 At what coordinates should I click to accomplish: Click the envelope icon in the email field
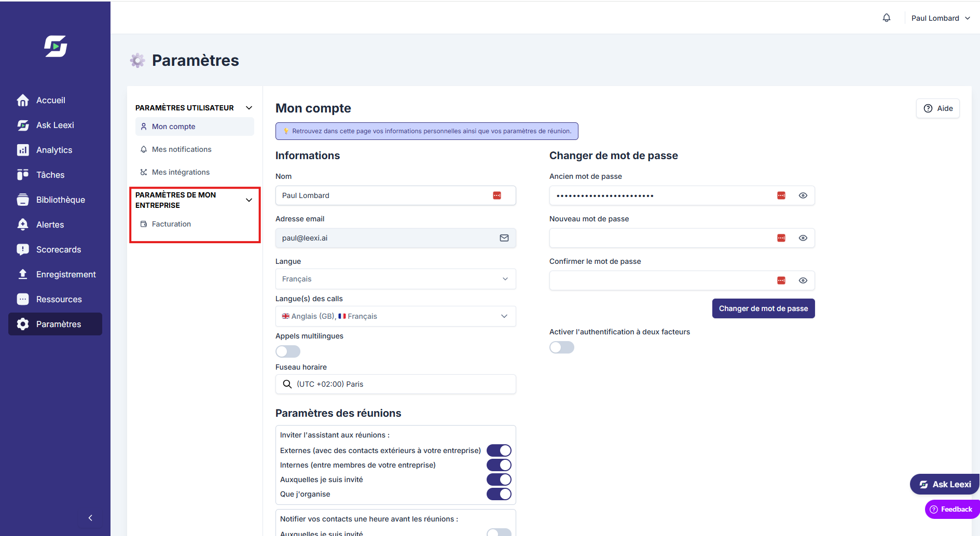pos(504,238)
